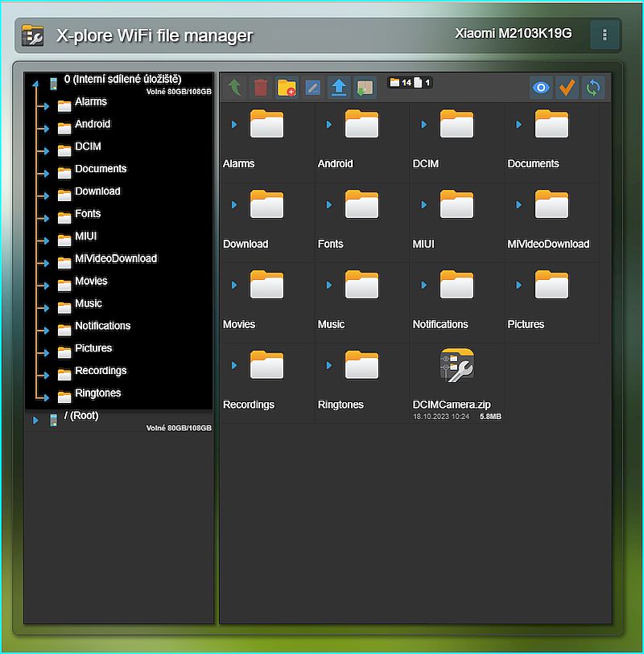The width and height of the screenshot is (644, 654).
Task: Click the red trash delete icon
Action: point(261,88)
